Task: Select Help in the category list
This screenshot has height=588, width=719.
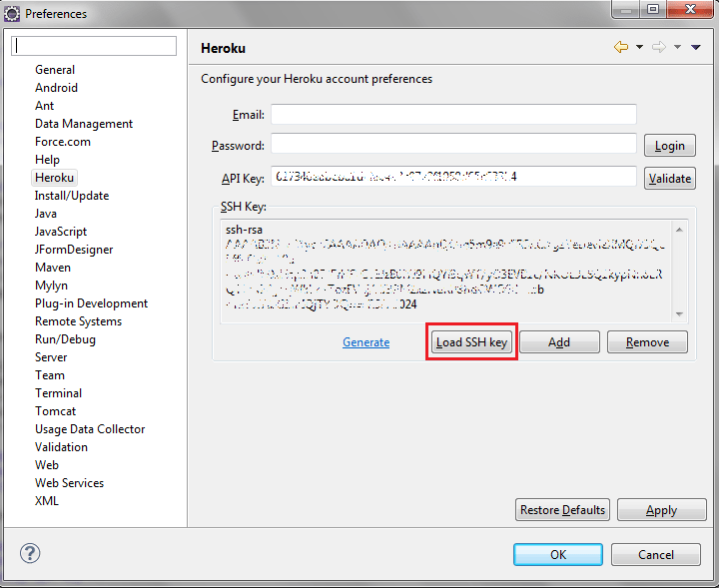Action: [x=47, y=160]
